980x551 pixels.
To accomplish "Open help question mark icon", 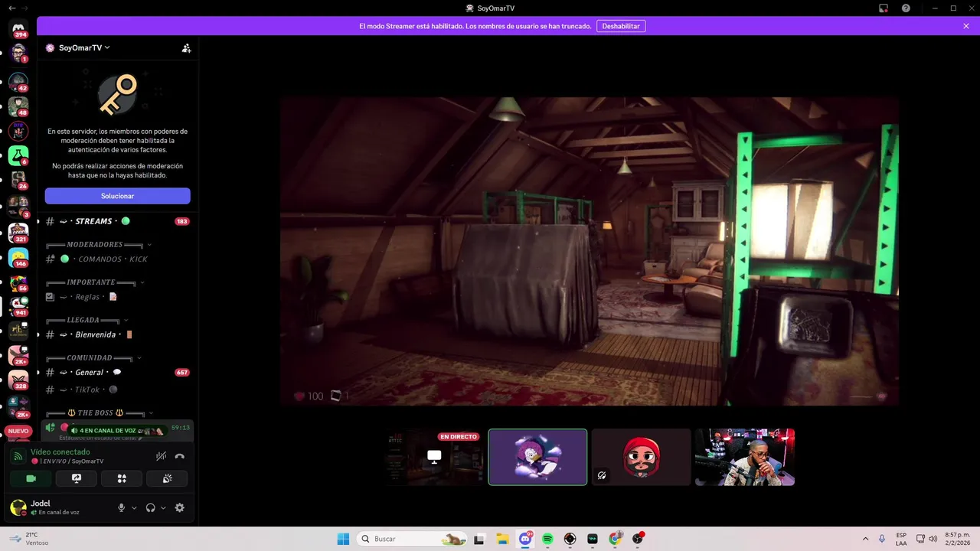I will tap(906, 8).
